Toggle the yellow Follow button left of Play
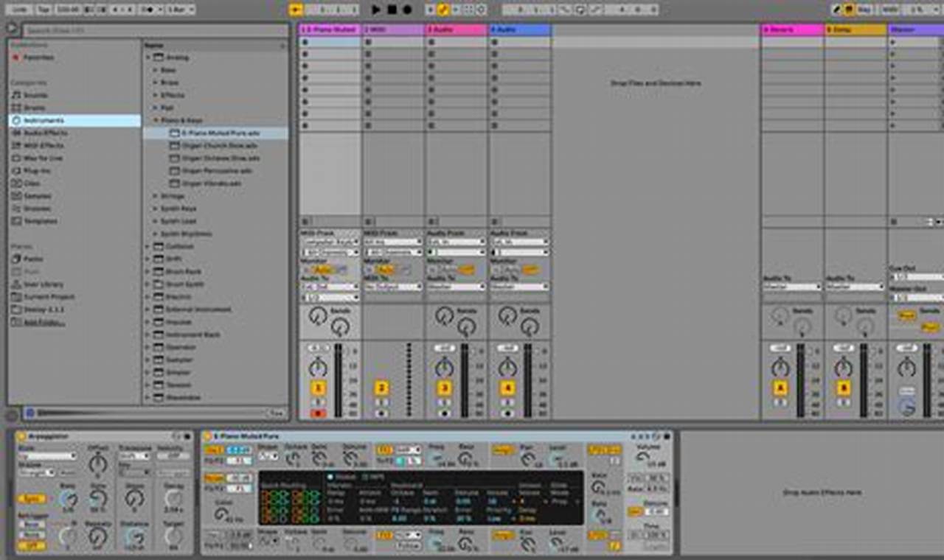944x560 pixels. tap(296, 10)
